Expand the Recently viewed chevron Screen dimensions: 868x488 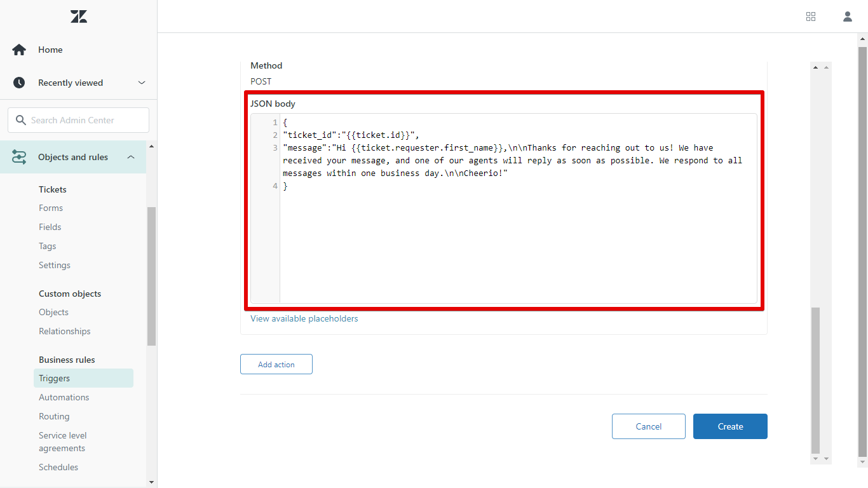click(142, 83)
